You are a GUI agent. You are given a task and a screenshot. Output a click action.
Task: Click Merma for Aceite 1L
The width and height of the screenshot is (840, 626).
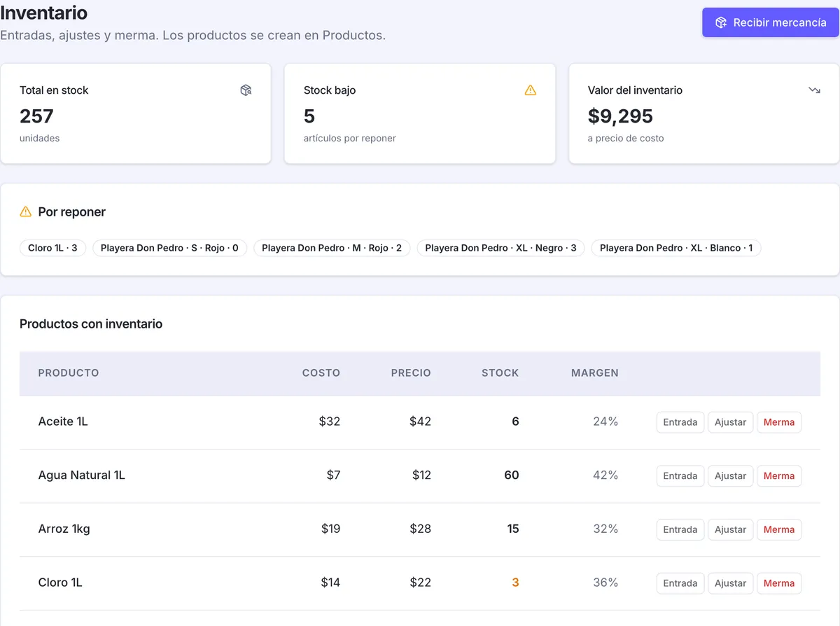779,422
